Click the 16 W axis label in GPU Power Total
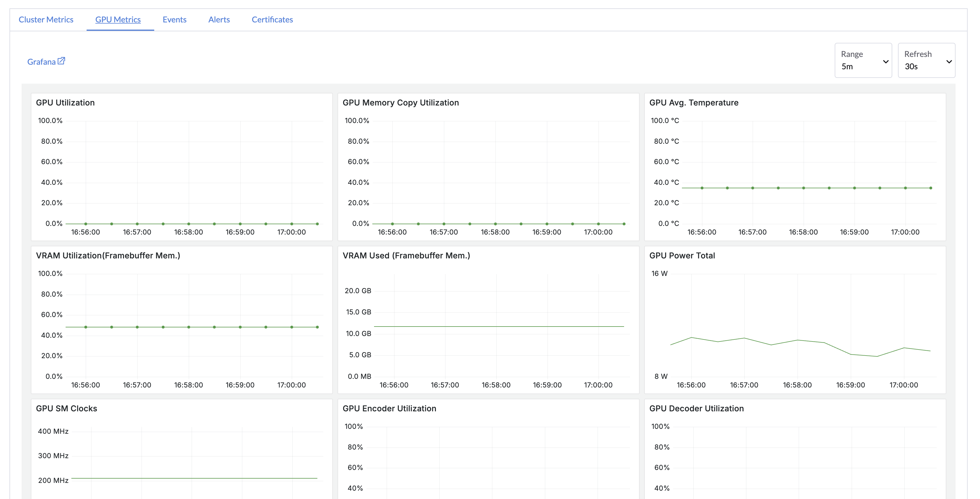Image resolution: width=980 pixels, height=499 pixels. point(659,274)
